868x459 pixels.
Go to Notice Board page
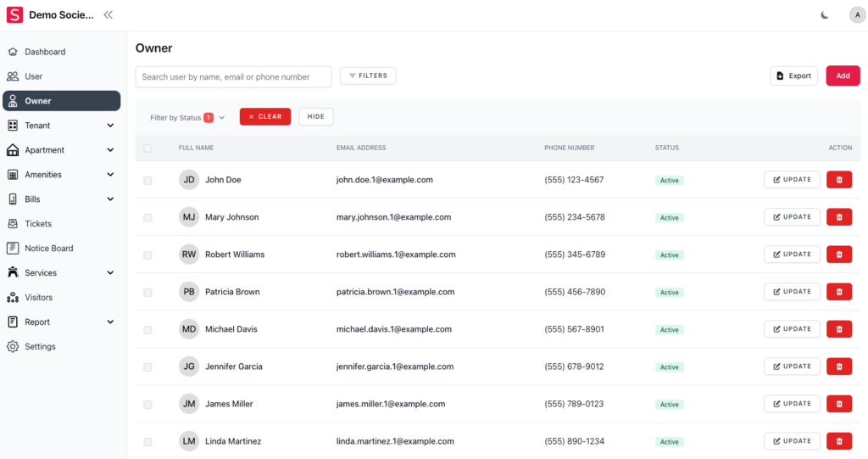coord(48,249)
